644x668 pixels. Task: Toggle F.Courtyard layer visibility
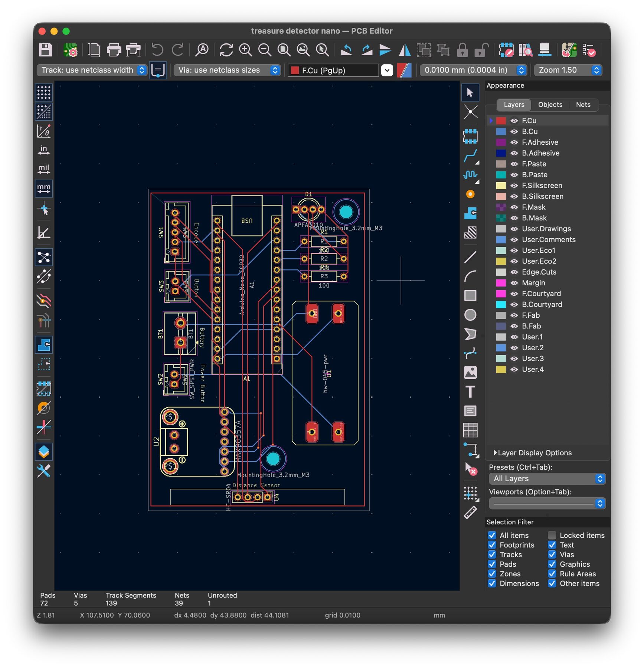pyautogui.click(x=514, y=294)
